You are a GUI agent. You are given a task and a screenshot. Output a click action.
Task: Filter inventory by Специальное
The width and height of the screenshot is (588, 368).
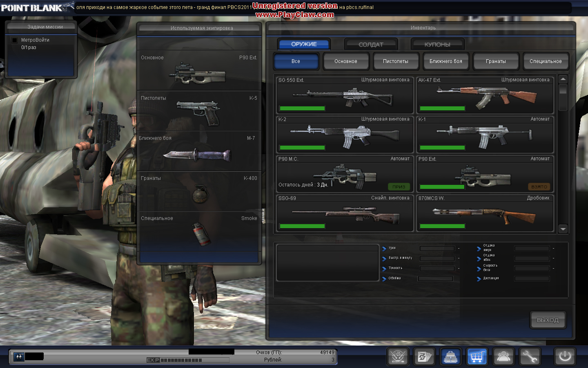546,61
